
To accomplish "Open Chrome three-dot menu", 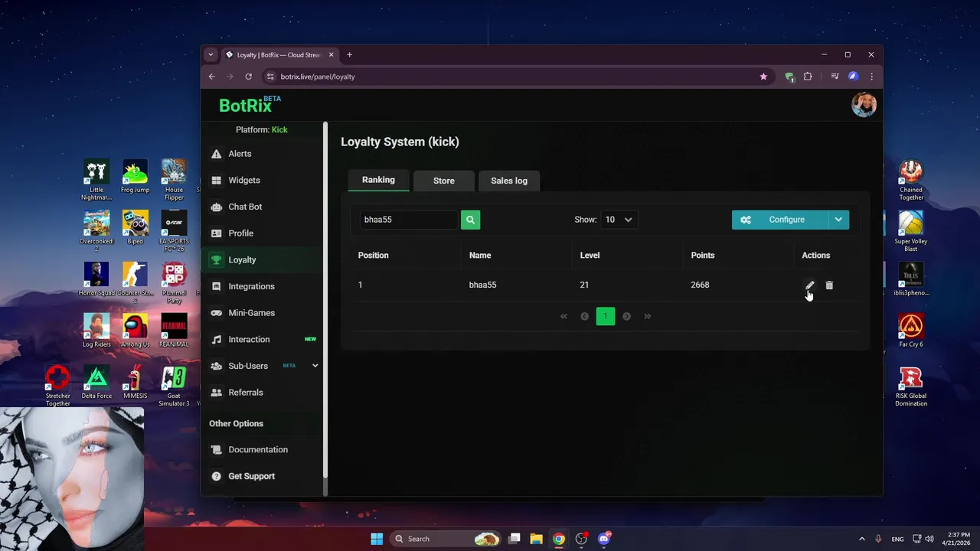I will coord(871,77).
